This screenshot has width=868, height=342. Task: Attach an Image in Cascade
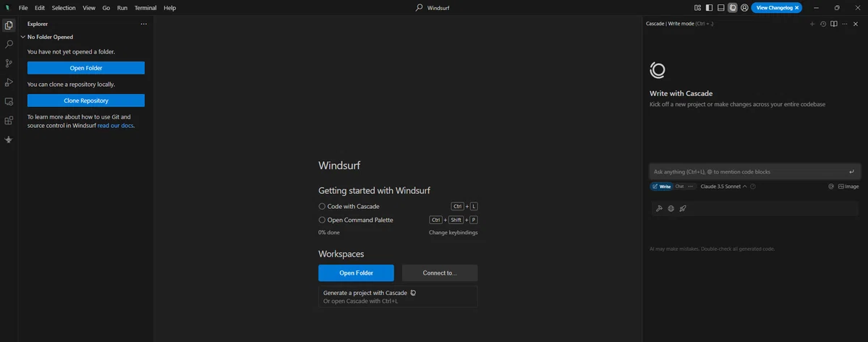coord(848,187)
